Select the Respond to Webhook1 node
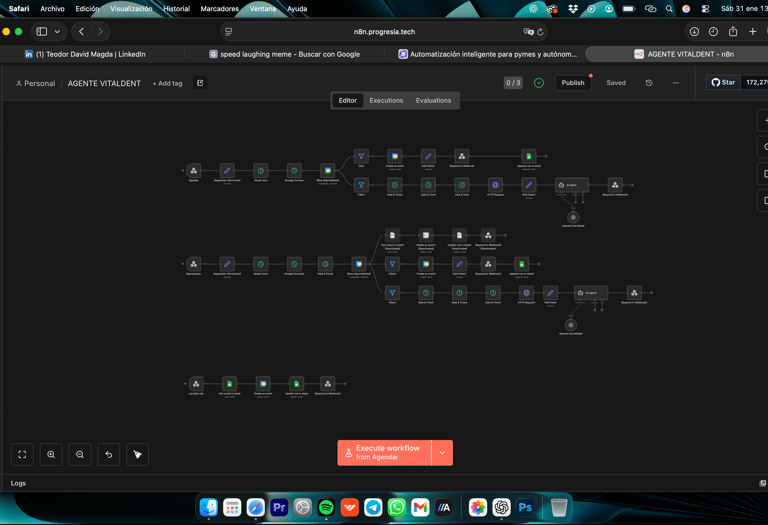 tap(615, 185)
